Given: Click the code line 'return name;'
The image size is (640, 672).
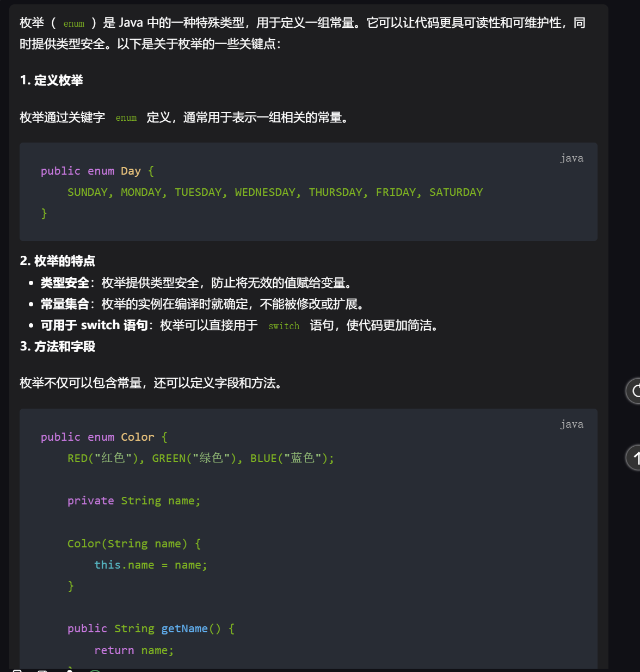Looking at the screenshot, I should [134, 650].
